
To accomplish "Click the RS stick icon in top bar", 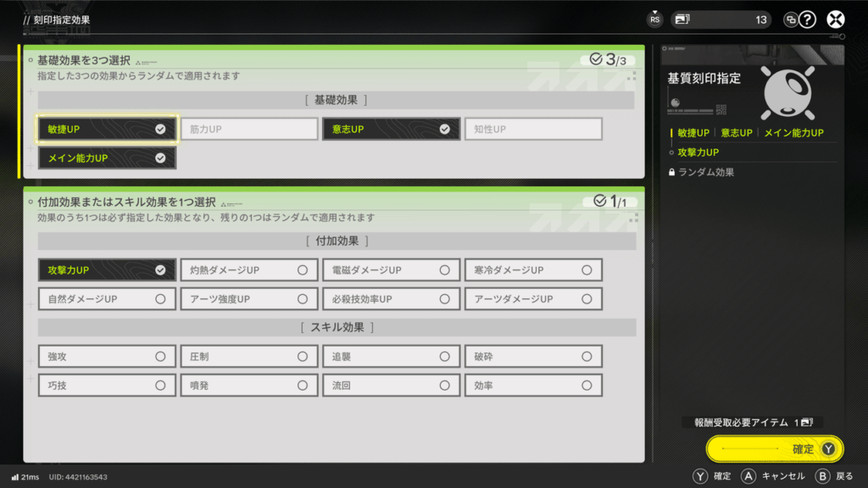I will (654, 19).
